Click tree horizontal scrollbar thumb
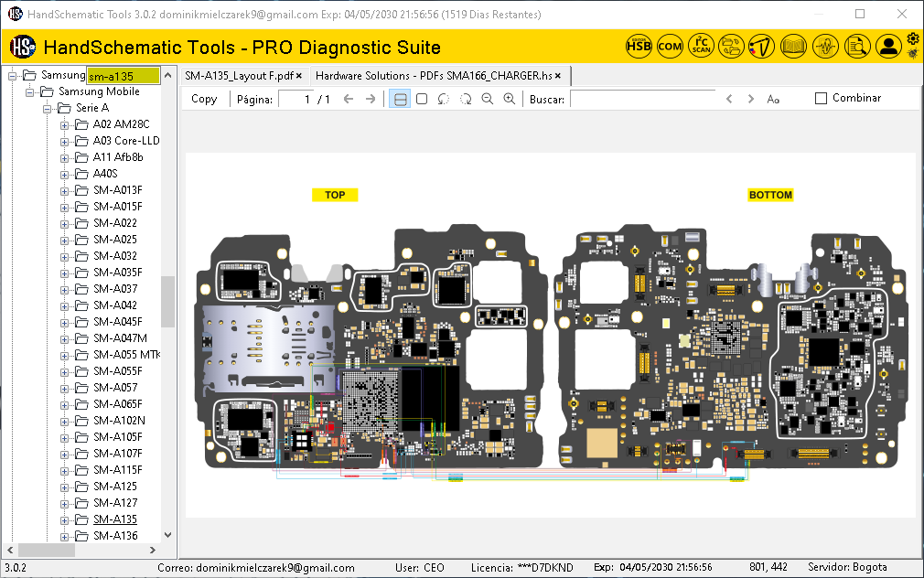The image size is (924, 578). point(47,550)
